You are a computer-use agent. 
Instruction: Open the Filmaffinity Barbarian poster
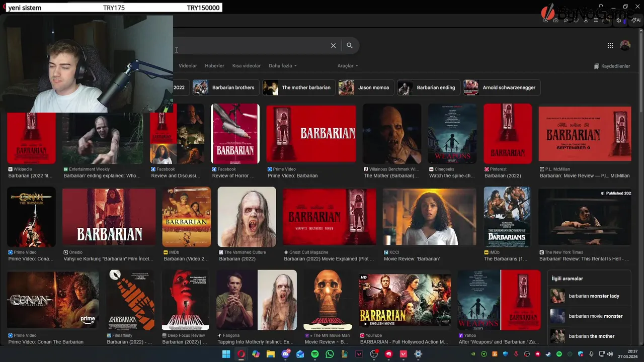point(131,300)
